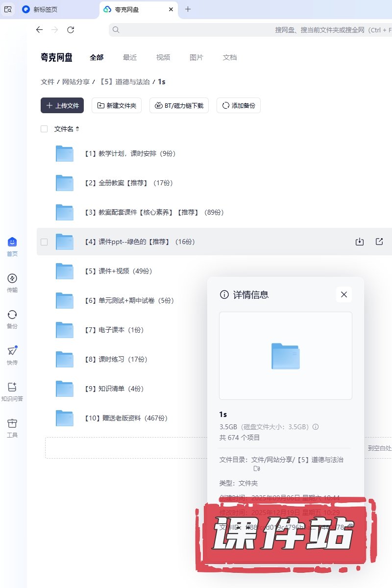The image size is (392, 588).
Task: Click the browser page refresh icon
Action: click(x=71, y=30)
